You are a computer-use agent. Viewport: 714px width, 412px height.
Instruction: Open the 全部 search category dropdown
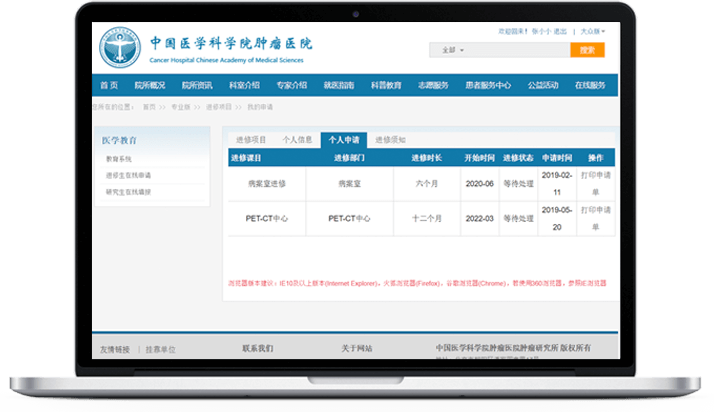(x=456, y=50)
